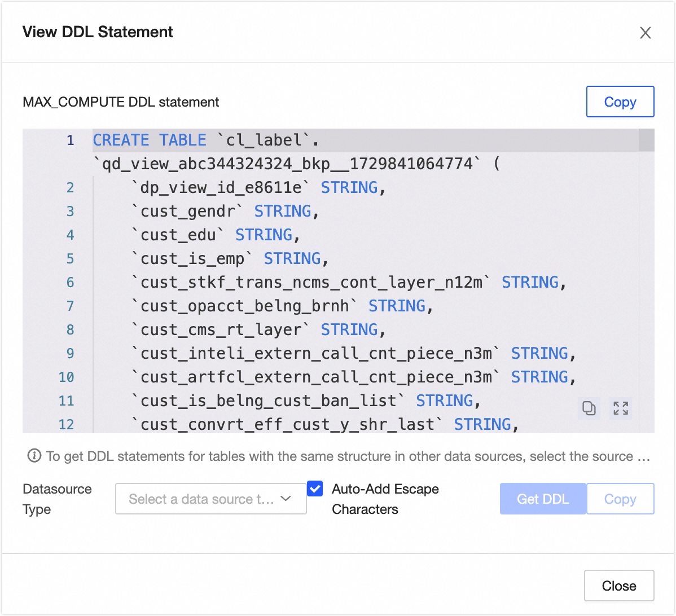Viewport: 676px width, 616px height.
Task: Click the copy icon inside the code editor
Action: pos(589,408)
